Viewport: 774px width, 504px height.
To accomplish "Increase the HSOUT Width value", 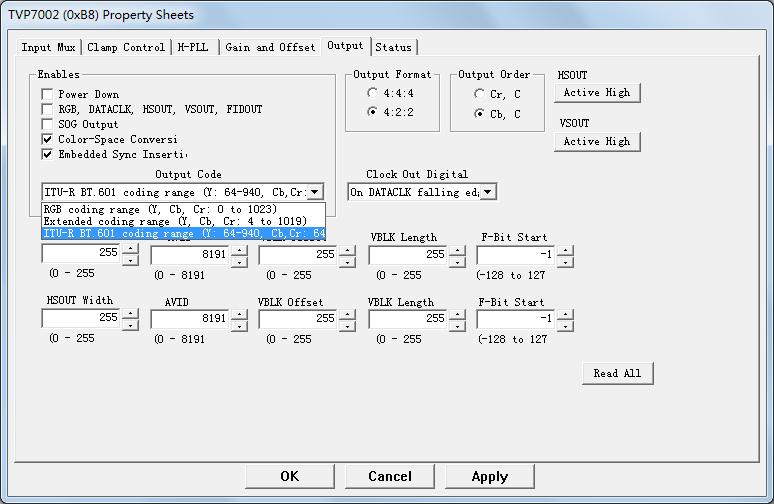I will [x=130, y=313].
